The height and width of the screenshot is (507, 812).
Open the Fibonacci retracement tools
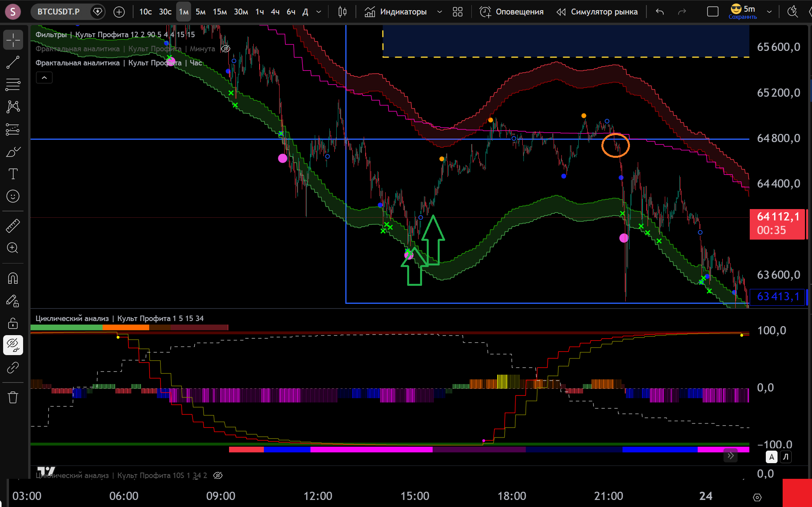[13, 84]
